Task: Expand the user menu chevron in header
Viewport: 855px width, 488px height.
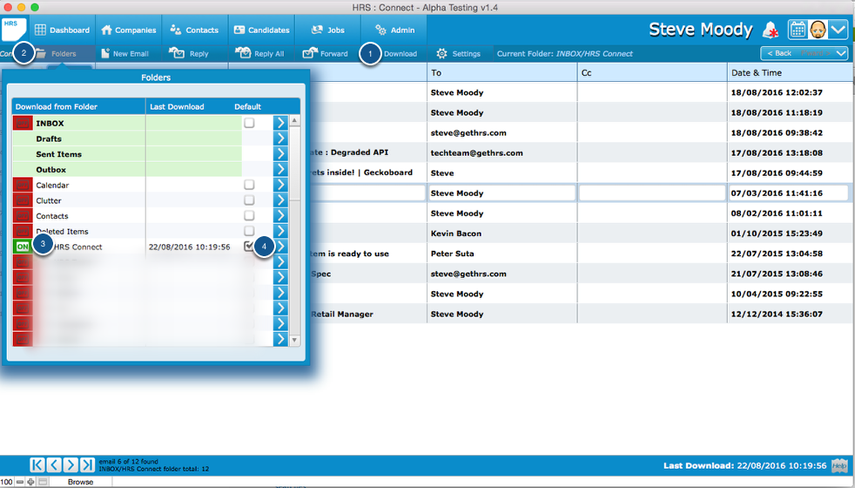Action: tap(838, 29)
